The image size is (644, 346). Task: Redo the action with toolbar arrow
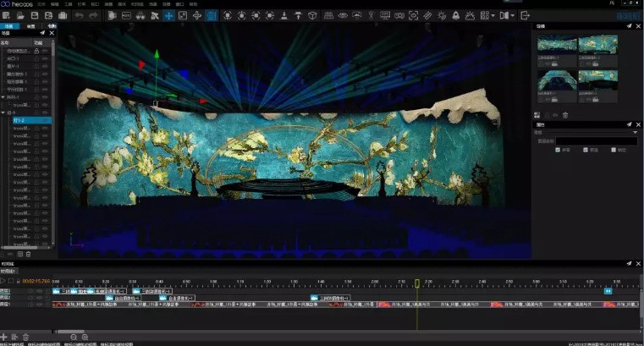point(93,15)
